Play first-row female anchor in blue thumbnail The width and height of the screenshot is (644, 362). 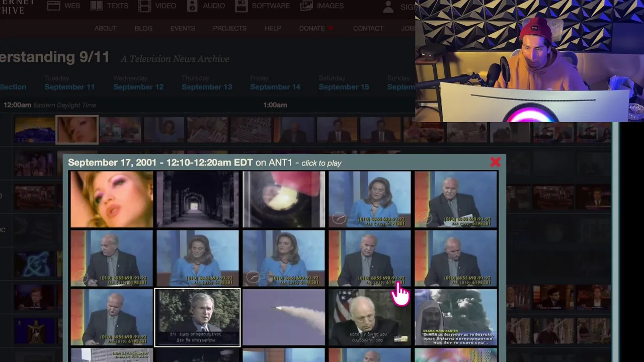pyautogui.click(x=370, y=199)
